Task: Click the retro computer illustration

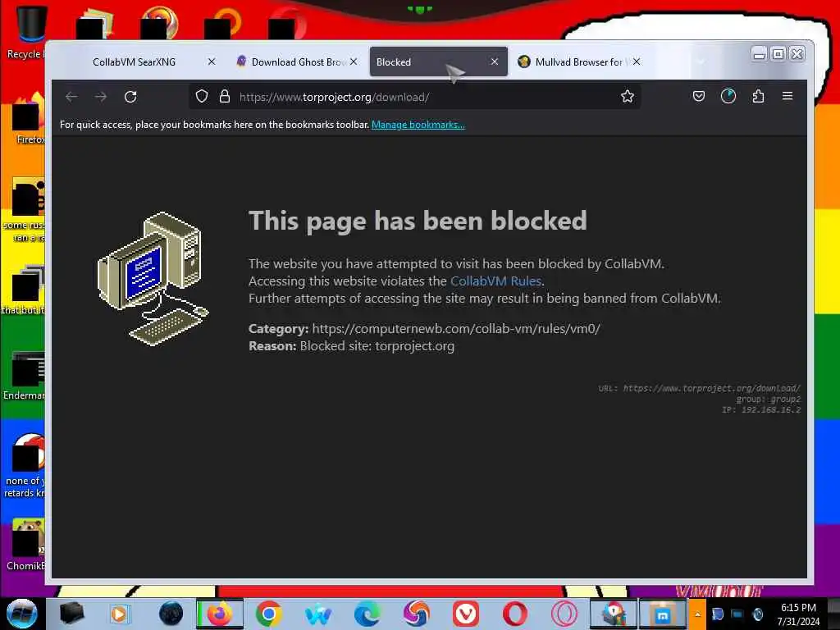Action: pos(153,279)
